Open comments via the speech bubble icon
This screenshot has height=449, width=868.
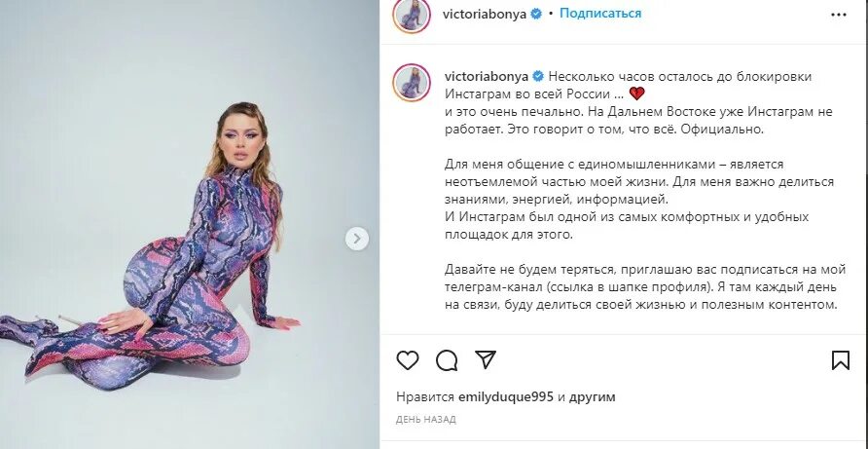click(447, 360)
